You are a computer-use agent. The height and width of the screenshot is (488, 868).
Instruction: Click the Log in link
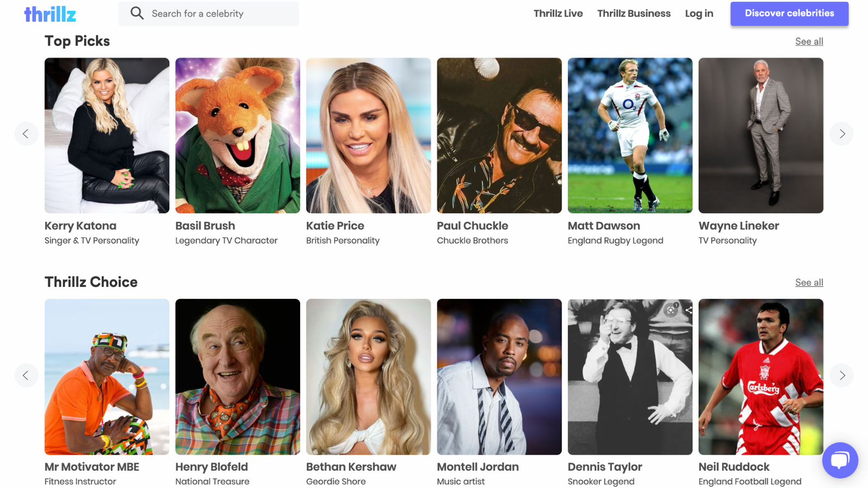(699, 14)
